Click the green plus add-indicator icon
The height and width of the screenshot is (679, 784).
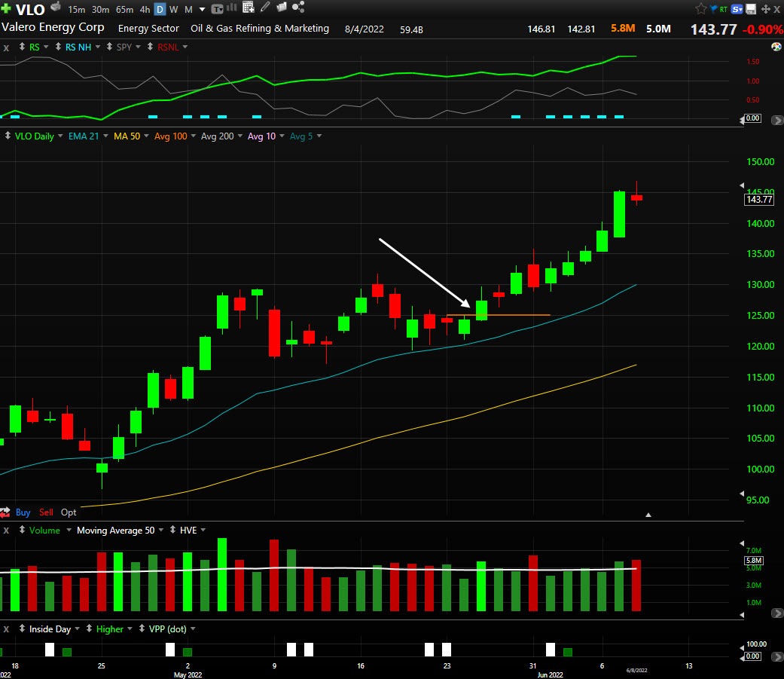pos(5,8)
